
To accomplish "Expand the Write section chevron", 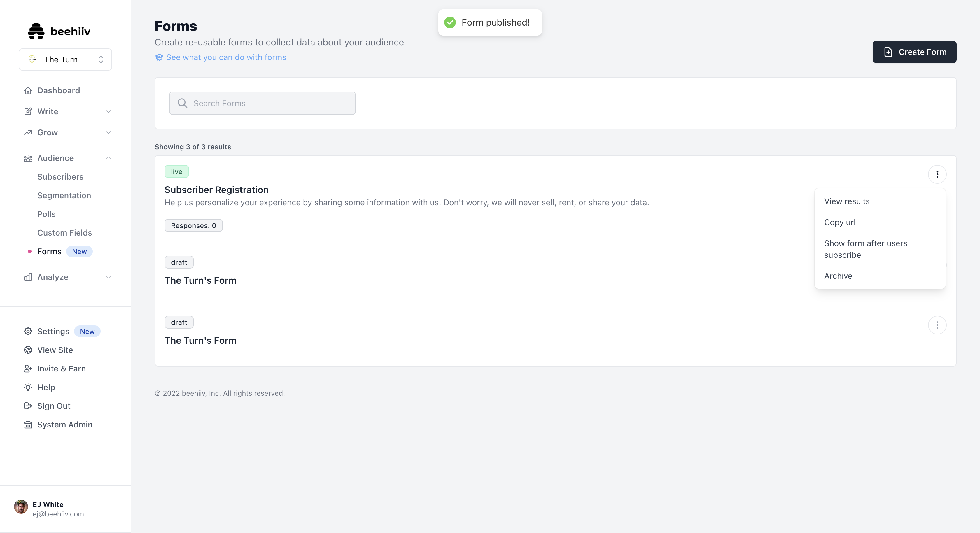I will pyautogui.click(x=108, y=111).
